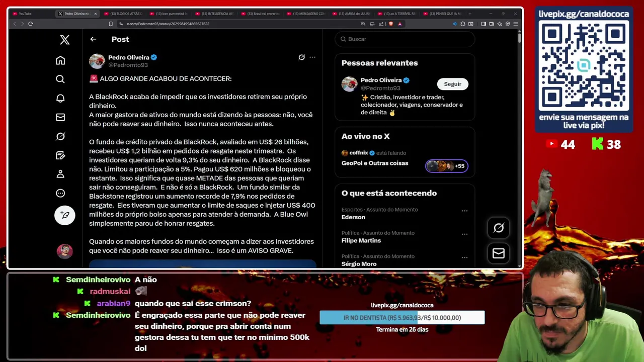Switch to the PENSEI QUE IA tab
The width and height of the screenshot is (644, 362).
(x=442, y=14)
